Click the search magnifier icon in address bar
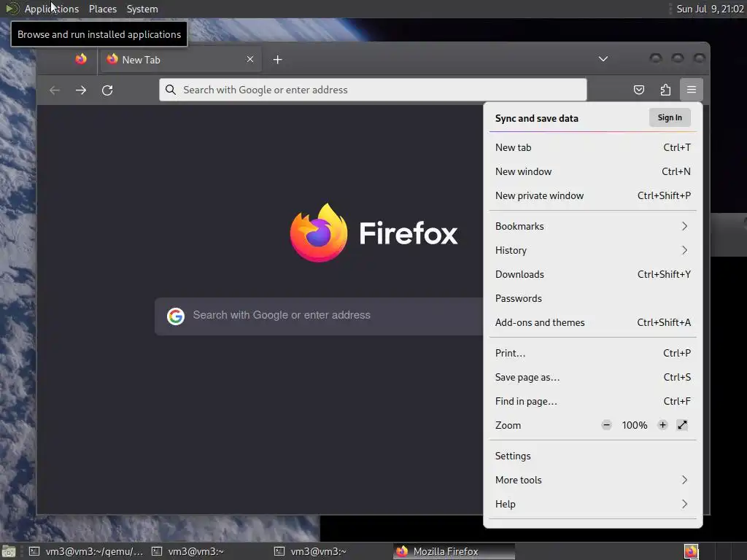 (x=171, y=90)
